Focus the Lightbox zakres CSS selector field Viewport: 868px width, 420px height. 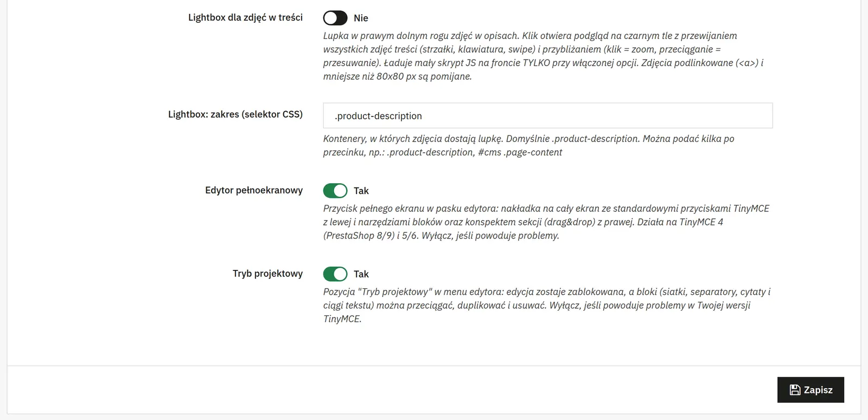(548, 115)
